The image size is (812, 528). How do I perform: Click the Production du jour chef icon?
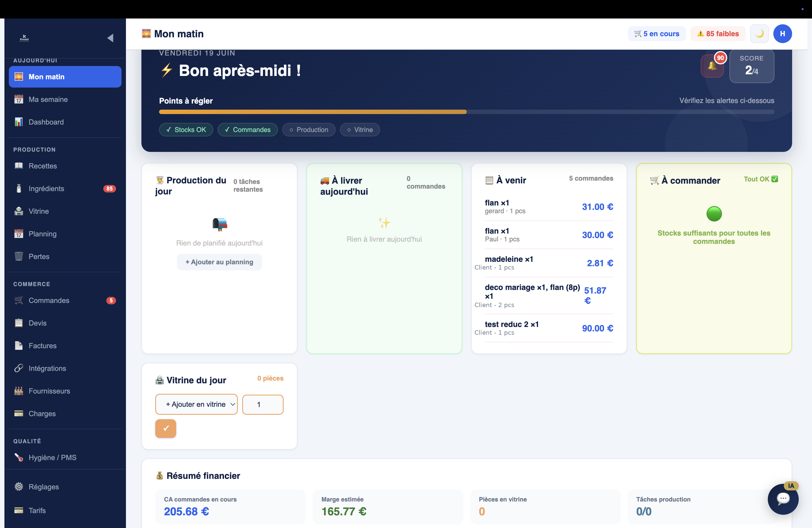(160, 180)
